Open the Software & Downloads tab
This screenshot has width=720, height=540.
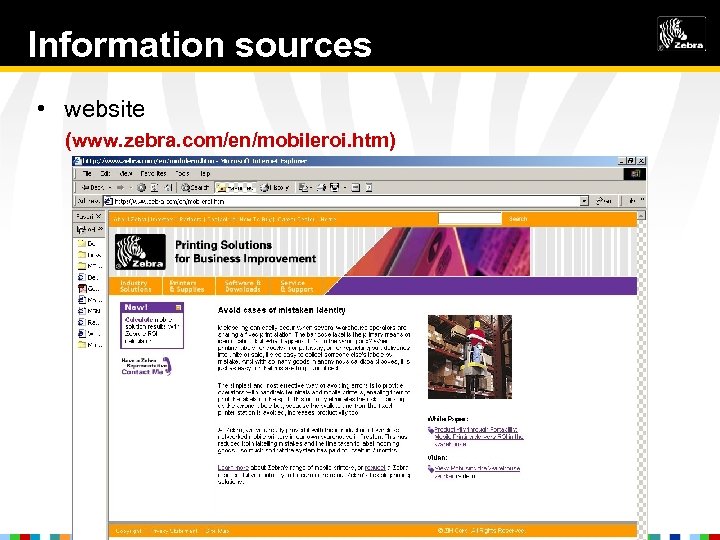(243, 286)
